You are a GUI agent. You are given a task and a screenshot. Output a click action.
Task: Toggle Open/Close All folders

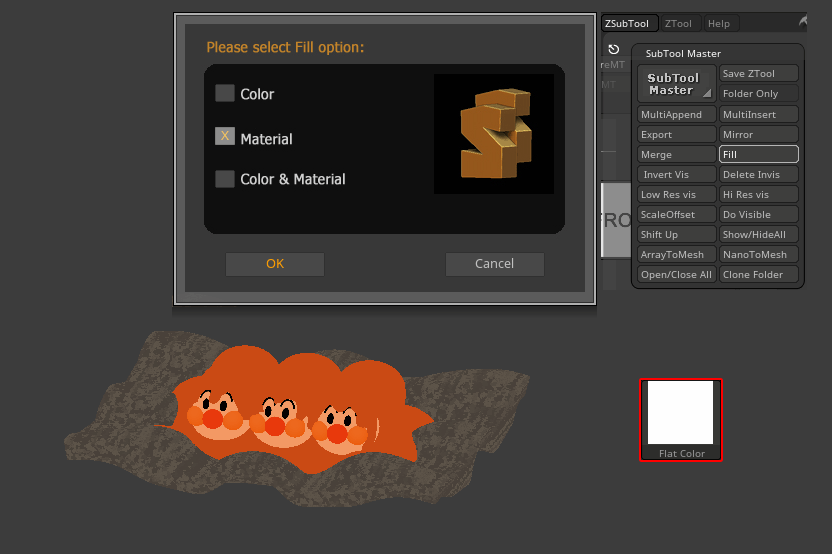tap(677, 274)
